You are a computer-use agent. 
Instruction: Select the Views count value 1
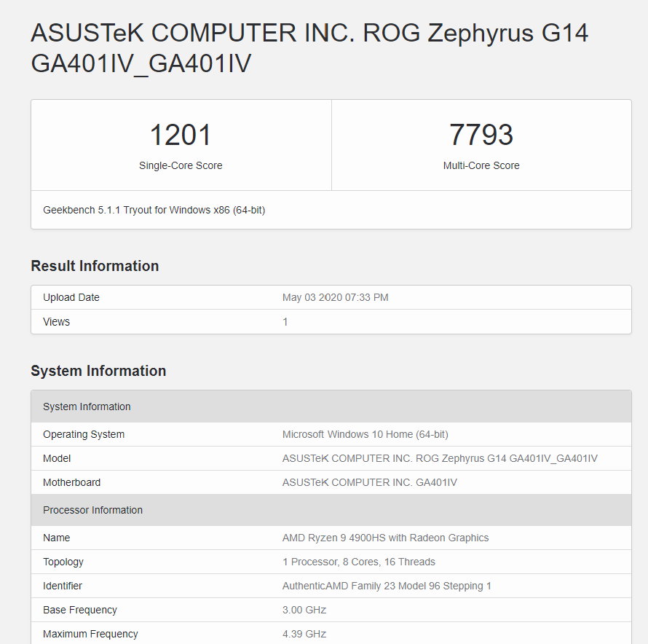[285, 322]
